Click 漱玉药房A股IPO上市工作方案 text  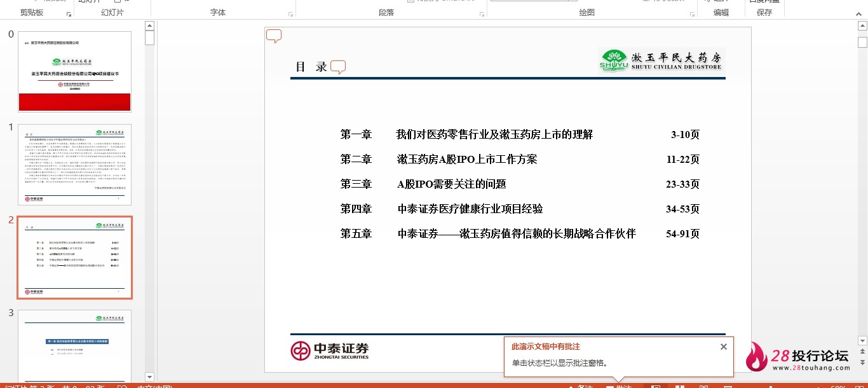coord(467,160)
